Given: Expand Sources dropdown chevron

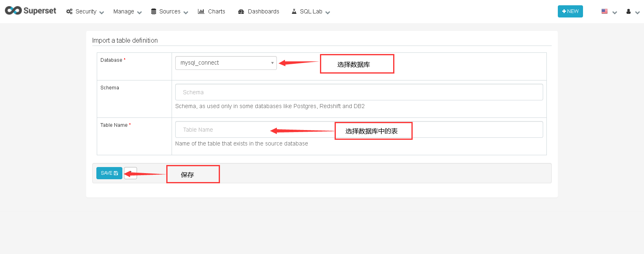Looking at the screenshot, I should (186, 13).
